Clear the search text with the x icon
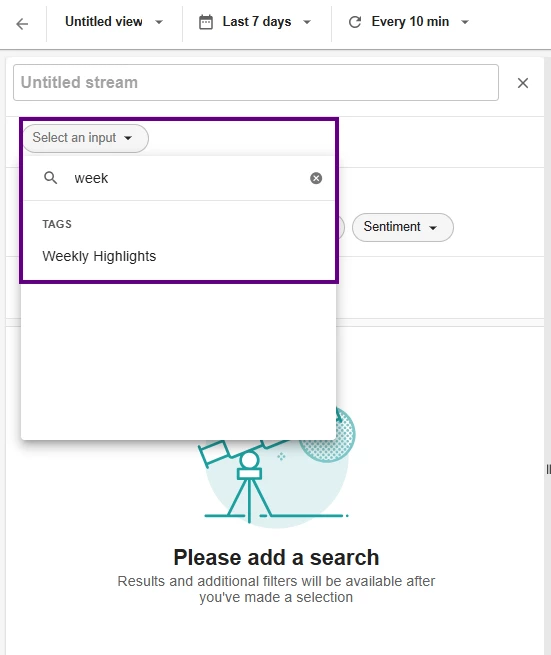The height and width of the screenshot is (655, 551). 316,178
